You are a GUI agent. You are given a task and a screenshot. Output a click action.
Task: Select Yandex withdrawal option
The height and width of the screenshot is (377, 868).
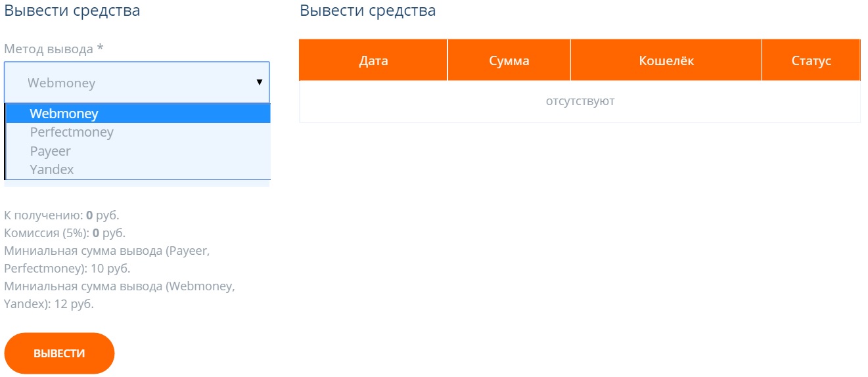138,169
